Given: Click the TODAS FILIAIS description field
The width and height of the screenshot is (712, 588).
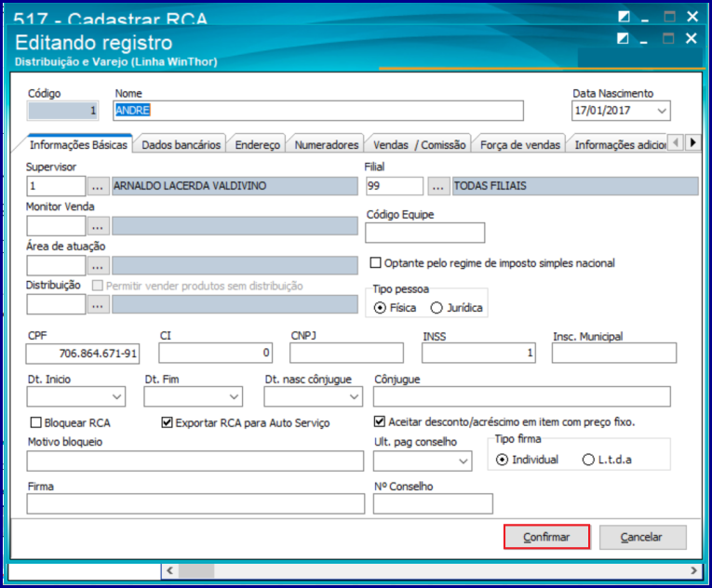Looking at the screenshot, I should tap(575, 186).
